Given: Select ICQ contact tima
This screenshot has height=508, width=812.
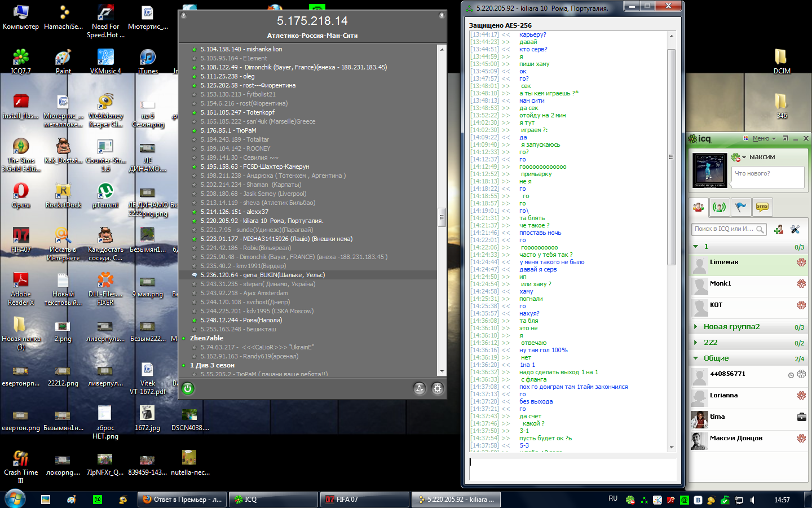Looking at the screenshot, I should click(749, 419).
